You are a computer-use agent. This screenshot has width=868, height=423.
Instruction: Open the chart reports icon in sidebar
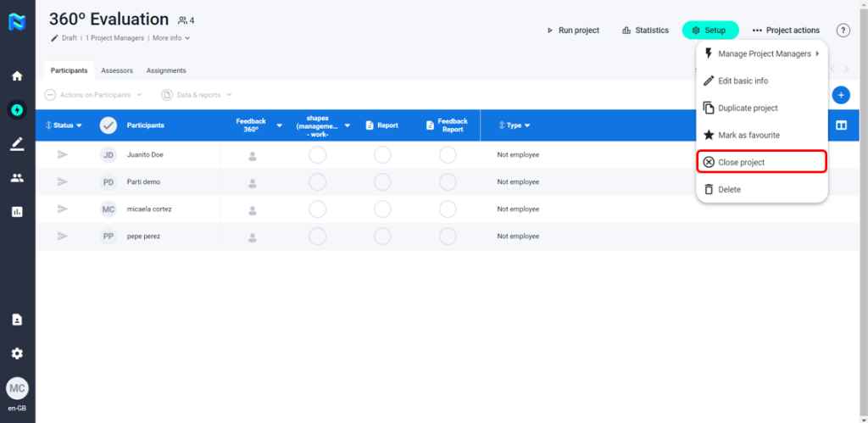(x=17, y=212)
